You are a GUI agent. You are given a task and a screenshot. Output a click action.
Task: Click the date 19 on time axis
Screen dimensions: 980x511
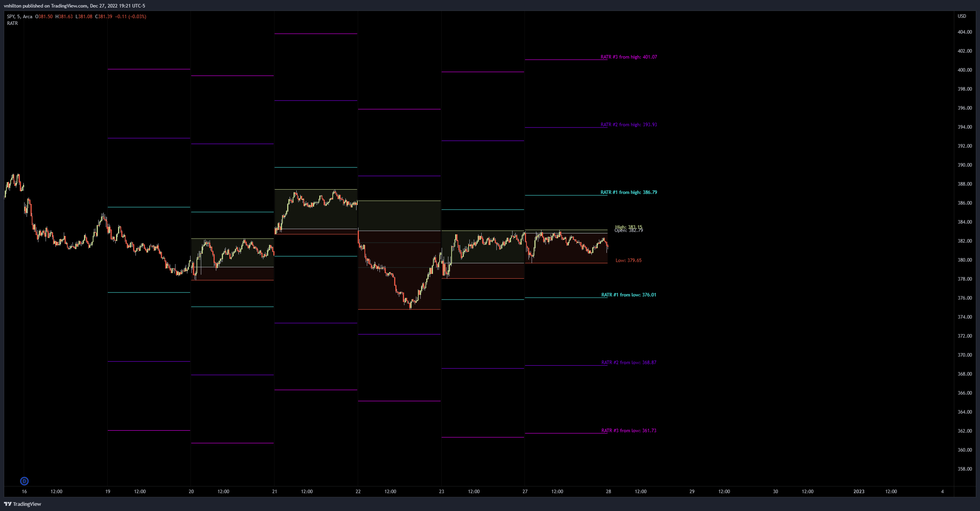point(108,492)
